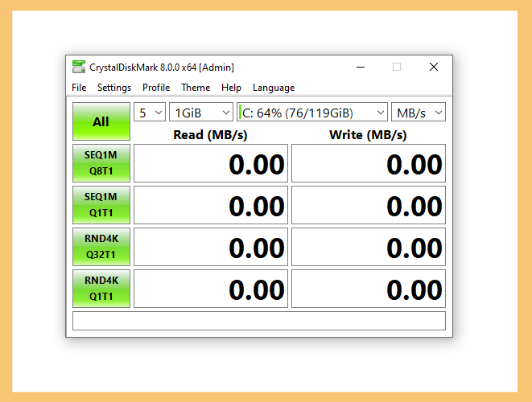The height and width of the screenshot is (402, 532).
Task: Open the File menu
Action: 79,88
